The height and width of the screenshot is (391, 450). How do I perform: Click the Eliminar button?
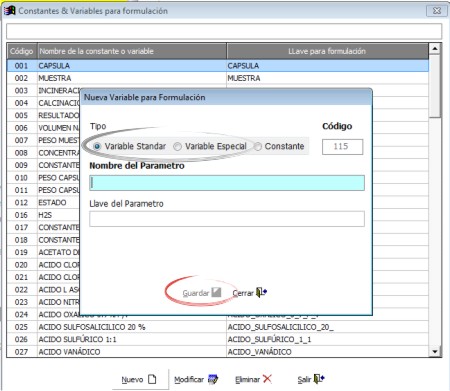click(x=253, y=379)
